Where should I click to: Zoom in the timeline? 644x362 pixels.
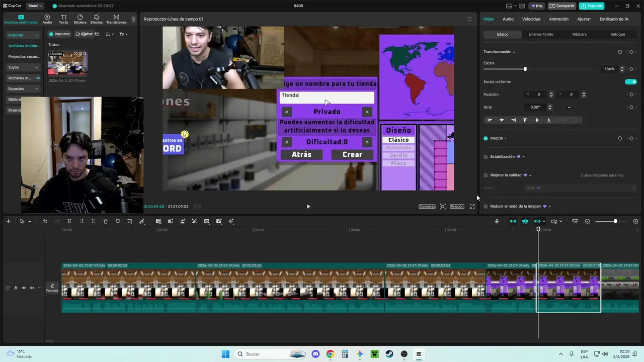(x=635, y=221)
